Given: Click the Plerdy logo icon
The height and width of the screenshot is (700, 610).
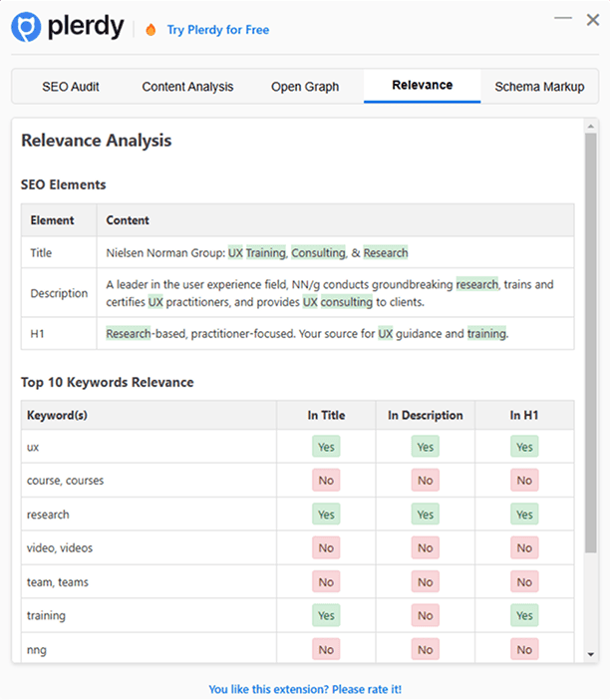Looking at the screenshot, I should click(x=26, y=27).
